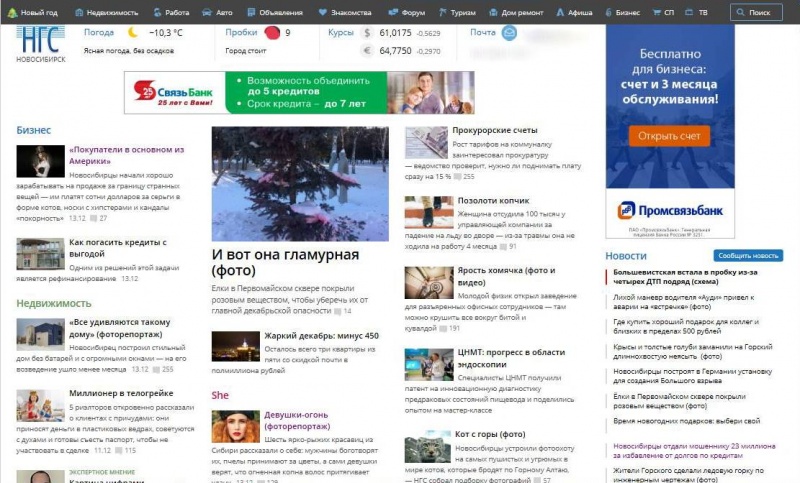Go to Знакомства in top navigation

pos(355,12)
